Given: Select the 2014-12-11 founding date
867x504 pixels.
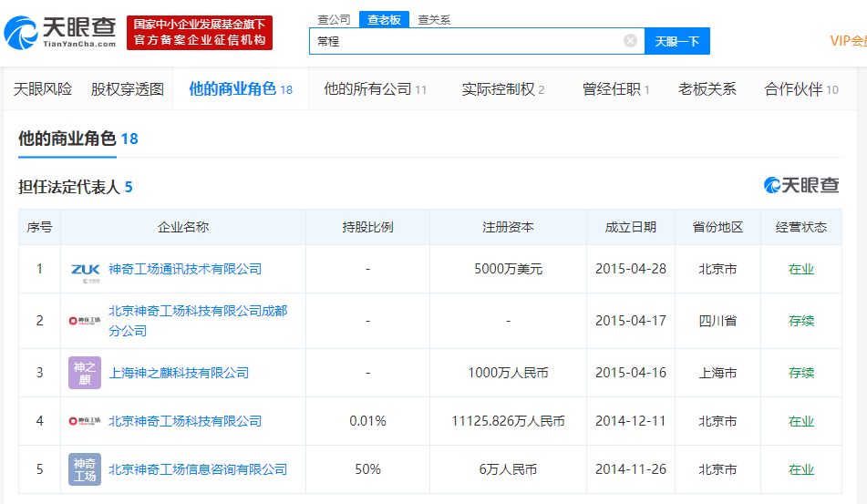Looking at the screenshot, I should click(x=630, y=421).
